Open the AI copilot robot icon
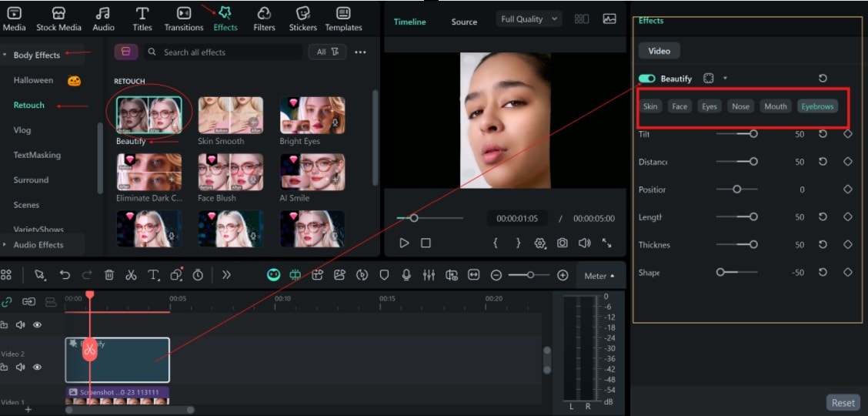The image size is (868, 416). coord(273,275)
